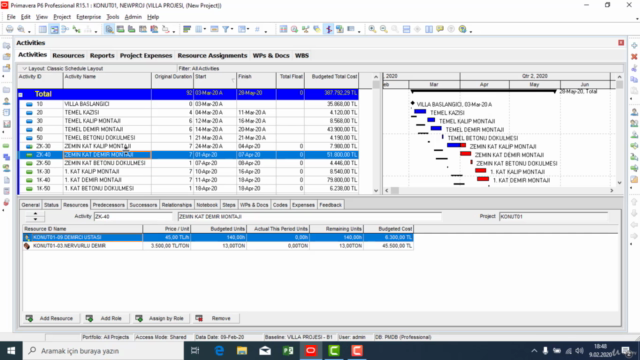Open the Layout options dropdown arrow
The image size is (640, 360).
click(x=24, y=69)
